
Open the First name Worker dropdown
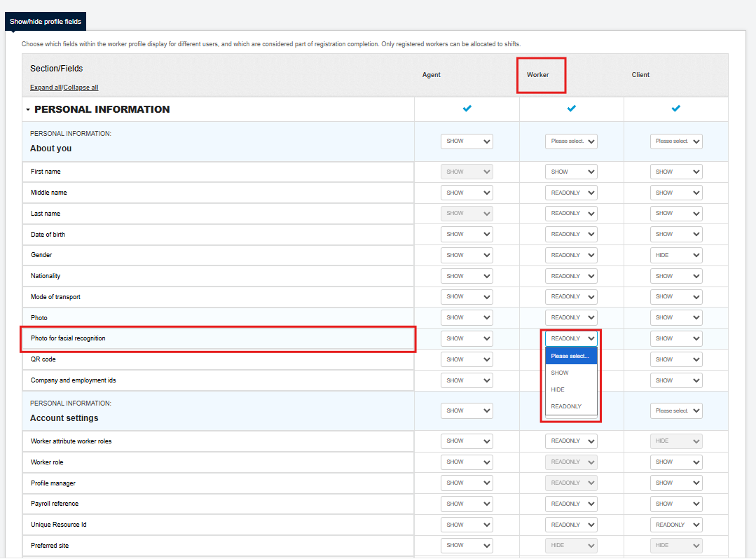(x=571, y=171)
